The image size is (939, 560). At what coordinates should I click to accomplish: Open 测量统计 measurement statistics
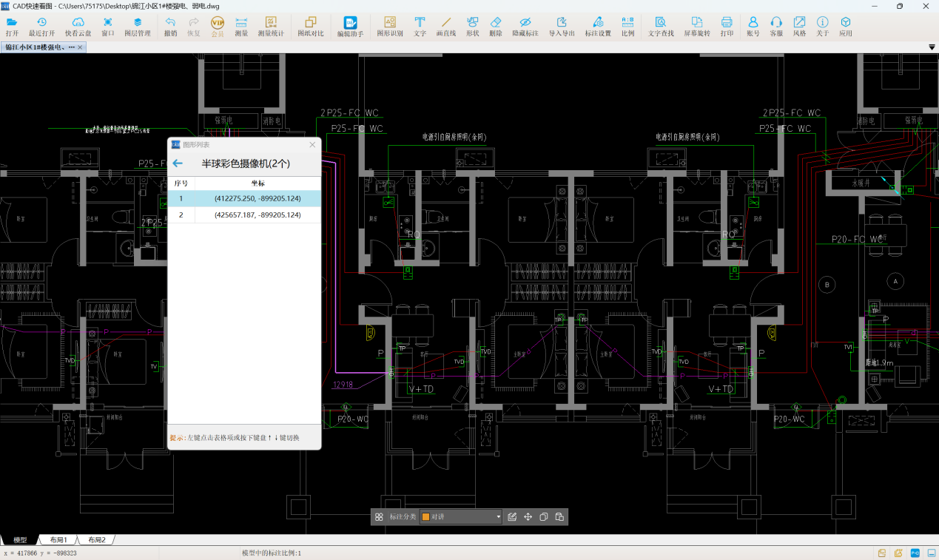tap(271, 27)
